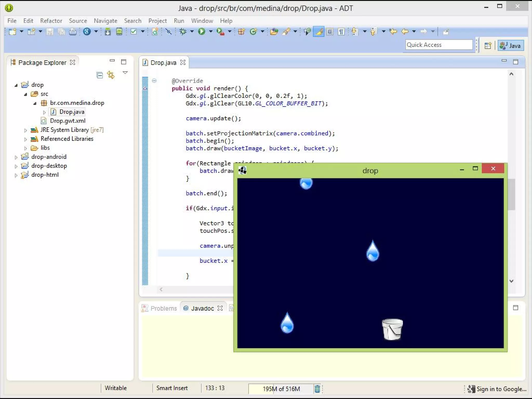Click the Java perspective button
532x399 pixels.
pyautogui.click(x=511, y=45)
